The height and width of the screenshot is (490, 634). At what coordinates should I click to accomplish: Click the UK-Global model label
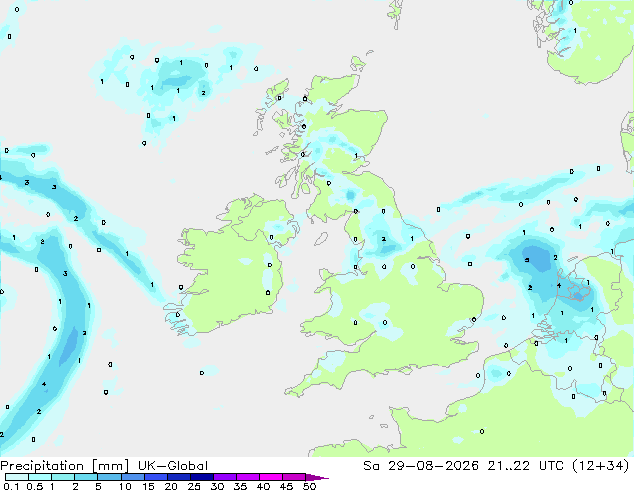(173, 466)
